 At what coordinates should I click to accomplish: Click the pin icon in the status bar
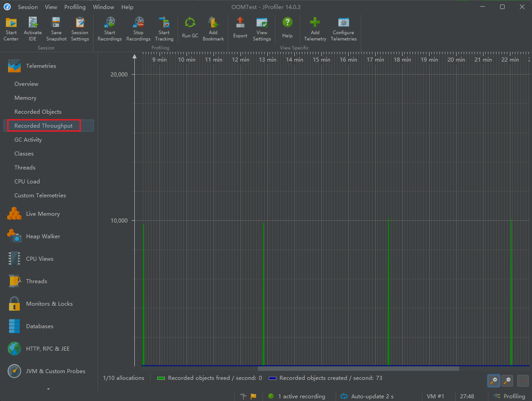[243, 396]
